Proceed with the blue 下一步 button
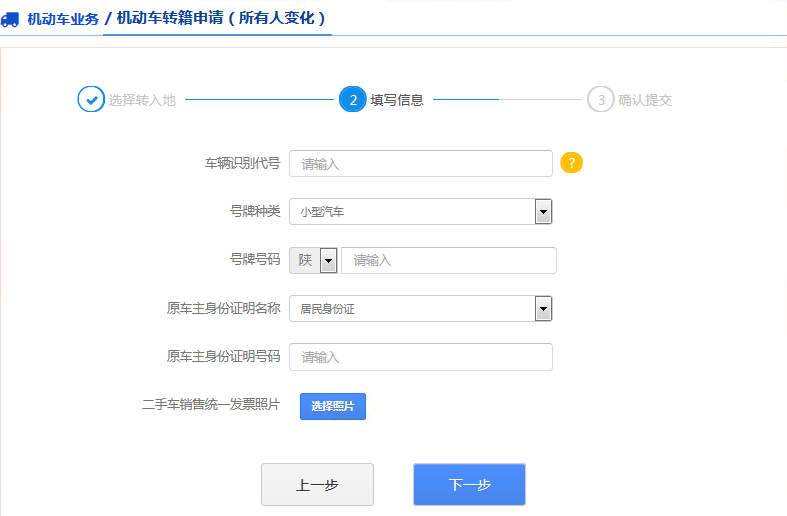Viewport: 787px width, 516px height. (x=469, y=485)
